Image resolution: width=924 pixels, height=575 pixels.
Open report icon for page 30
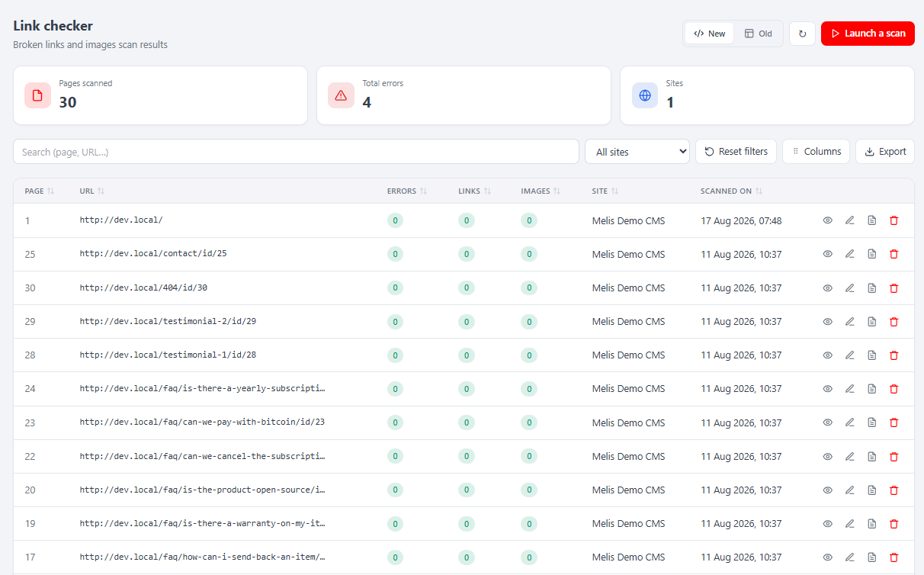click(x=872, y=288)
